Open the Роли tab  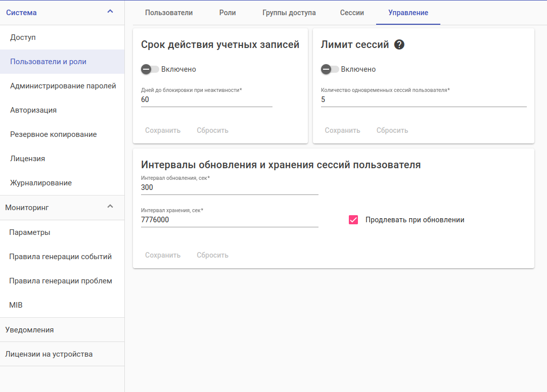[227, 13]
